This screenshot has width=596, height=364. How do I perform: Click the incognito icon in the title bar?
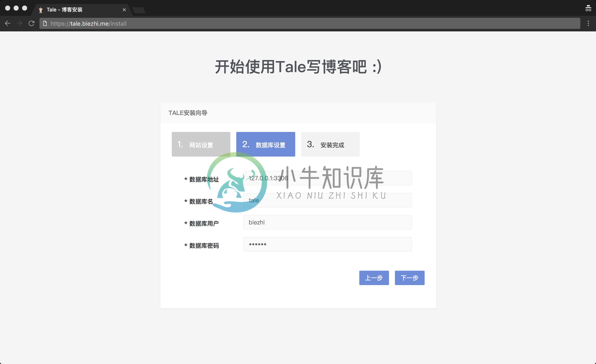588,8
